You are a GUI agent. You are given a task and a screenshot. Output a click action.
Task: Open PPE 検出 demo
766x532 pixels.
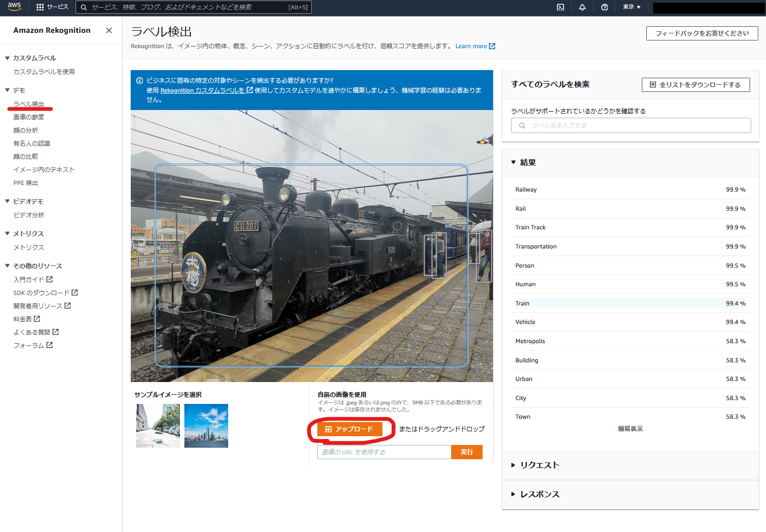pos(26,183)
